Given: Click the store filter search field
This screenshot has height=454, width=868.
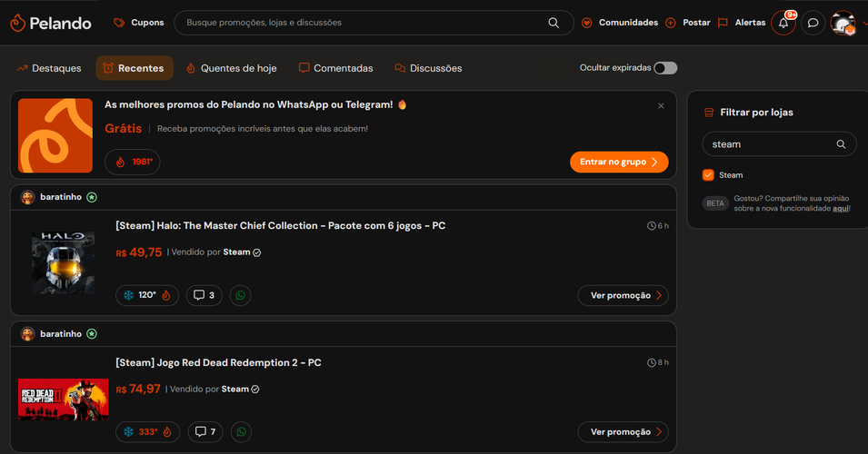Looking at the screenshot, I should (x=779, y=144).
